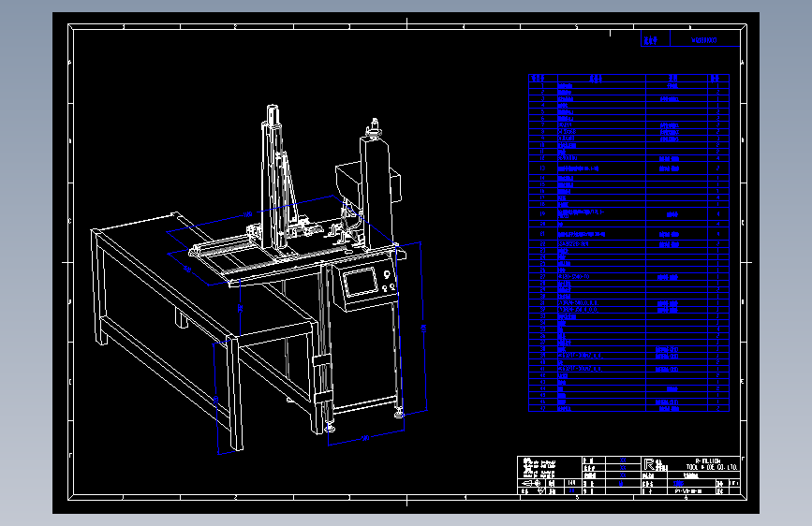
Task: Click the projection symbol in the title block
Action: [x=531, y=483]
